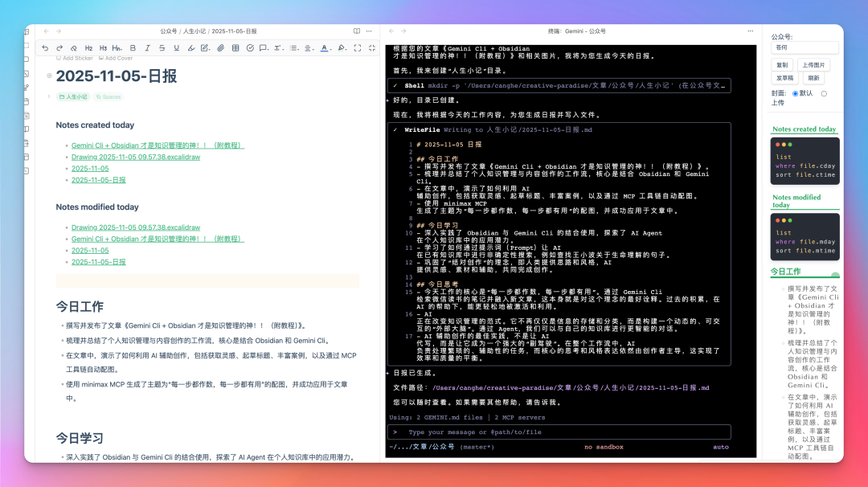Open the Hn heading level dropdown
This screenshot has width=868, height=487.
coord(117,48)
